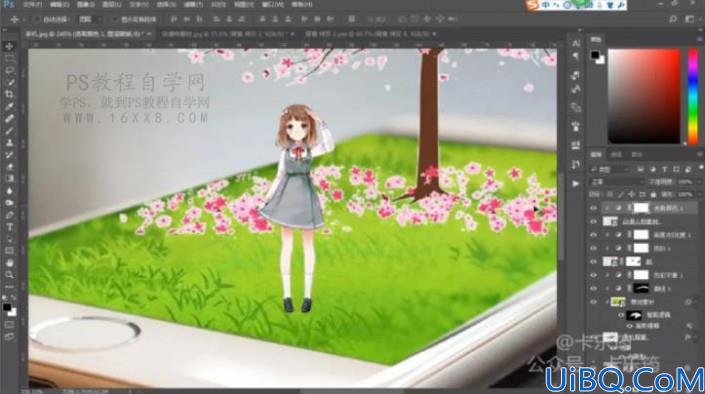Toggle Quick Mask mode icon

point(9,325)
